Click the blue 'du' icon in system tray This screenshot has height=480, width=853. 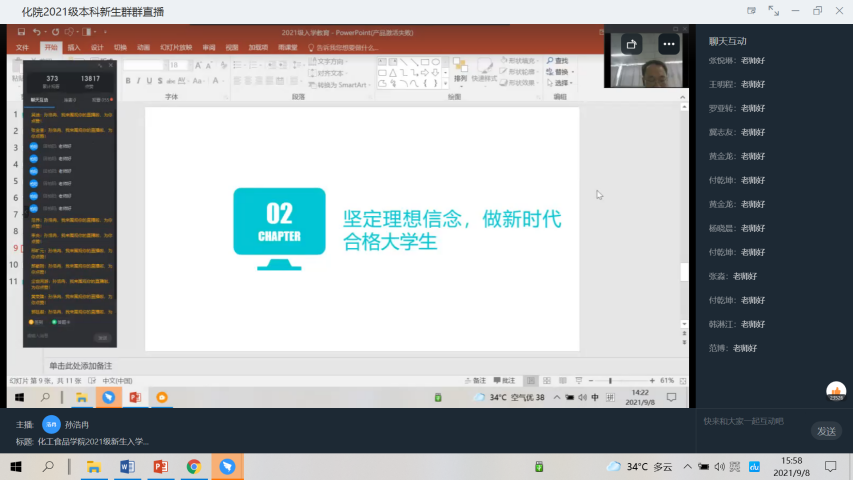pos(754,467)
